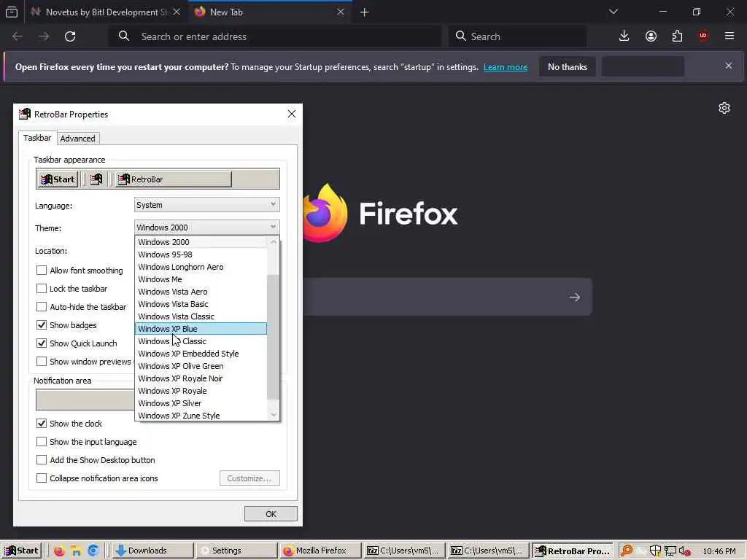747x560 pixels.
Task: Dismiss the startup notification bar
Action: 729,66
